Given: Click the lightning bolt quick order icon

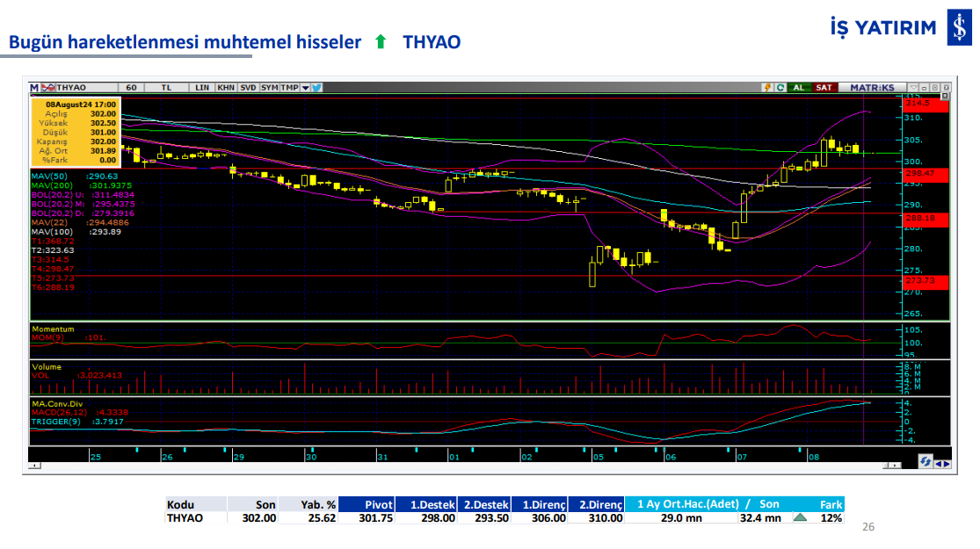Looking at the screenshot, I should click(x=767, y=88).
